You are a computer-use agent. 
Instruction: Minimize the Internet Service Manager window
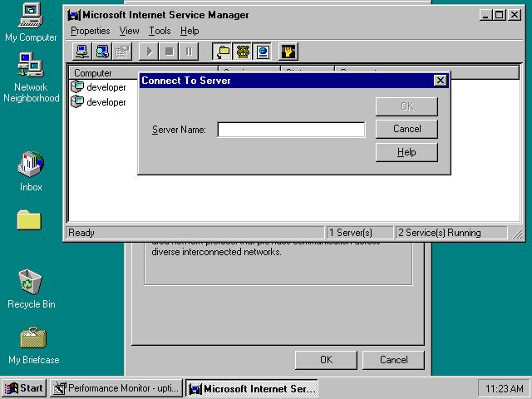(485, 15)
